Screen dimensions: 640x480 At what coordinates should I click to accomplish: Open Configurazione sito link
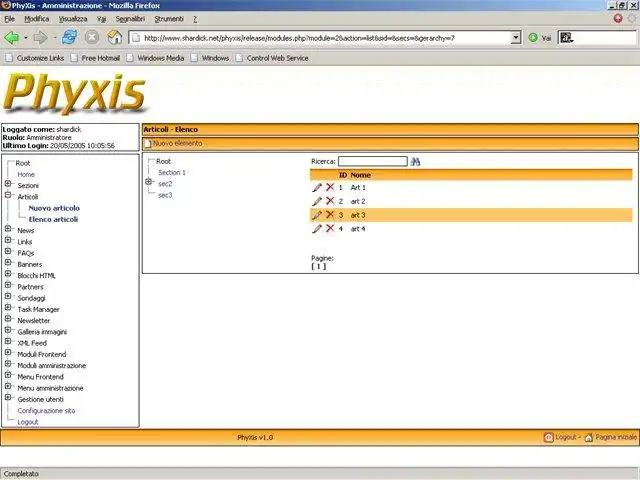point(46,411)
